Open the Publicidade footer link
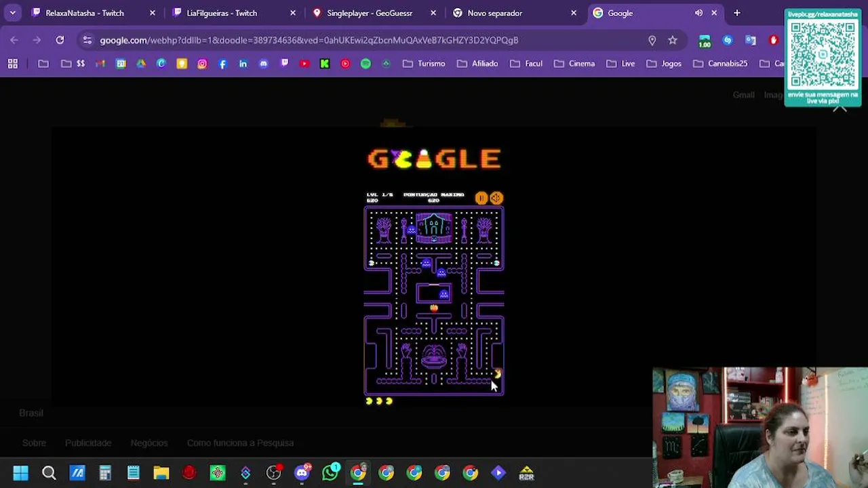Viewport: 868px width, 488px height. point(88,443)
